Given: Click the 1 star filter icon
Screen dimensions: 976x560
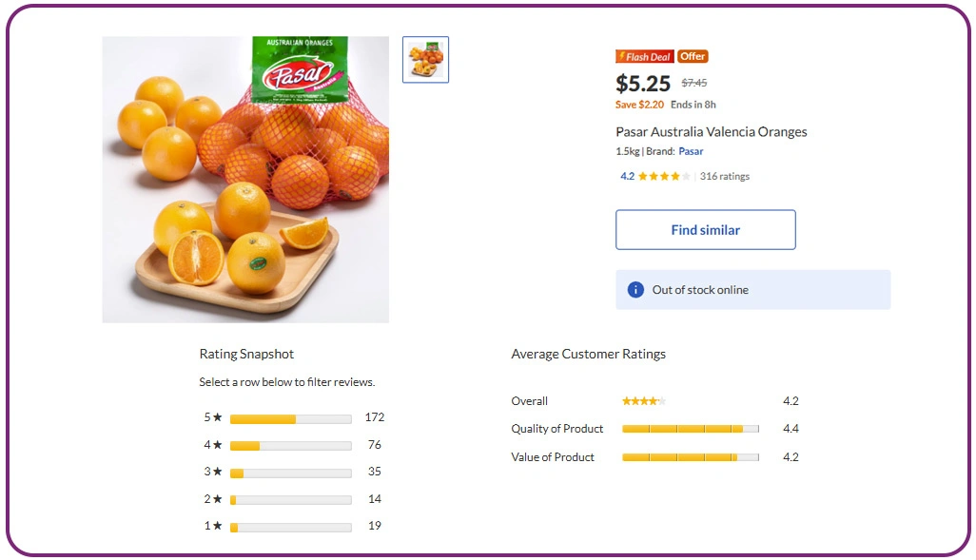Looking at the screenshot, I should coord(217,526).
